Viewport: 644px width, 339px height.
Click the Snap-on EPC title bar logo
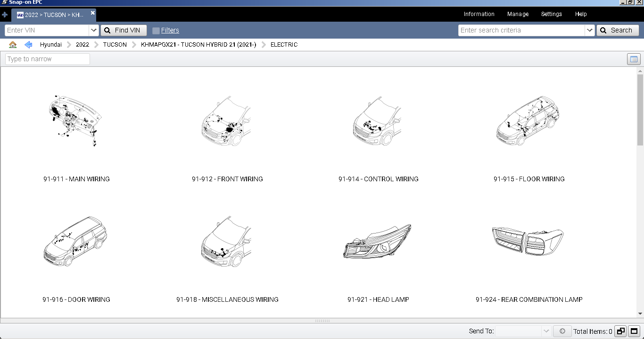(x=4, y=2)
